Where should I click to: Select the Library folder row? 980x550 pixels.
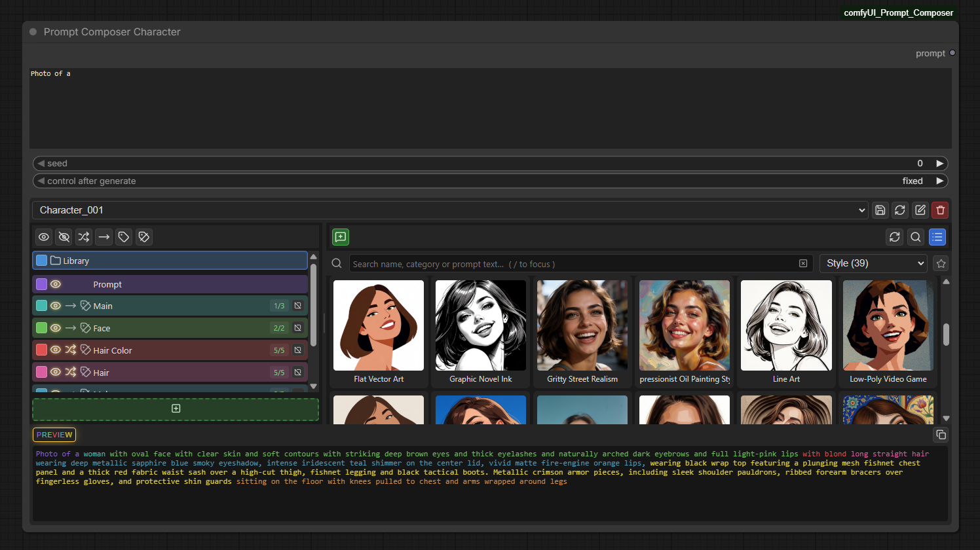tap(170, 261)
